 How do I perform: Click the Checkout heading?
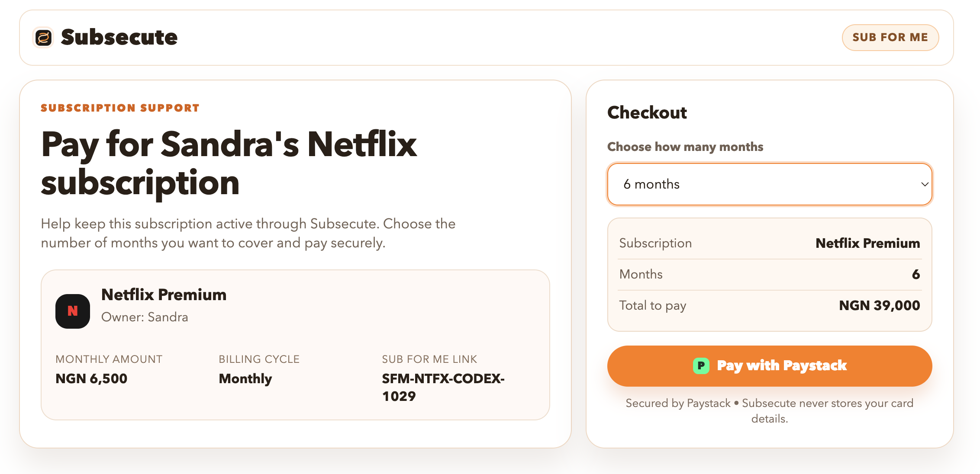647,112
